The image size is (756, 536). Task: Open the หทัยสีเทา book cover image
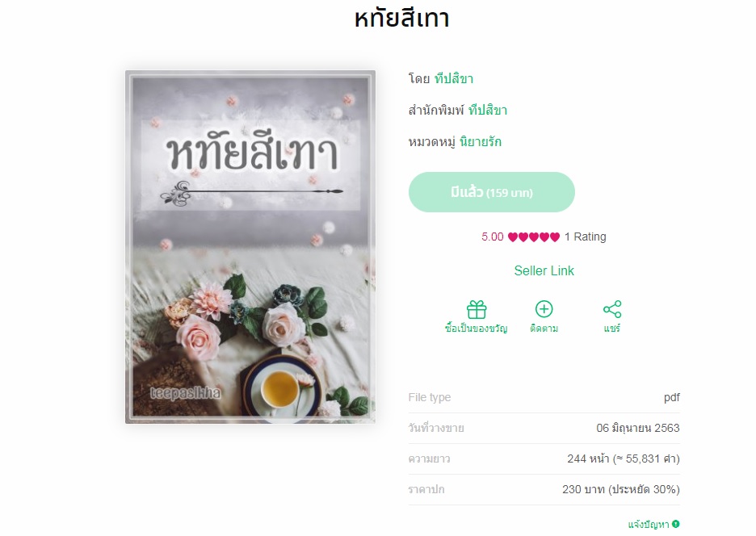(250, 247)
